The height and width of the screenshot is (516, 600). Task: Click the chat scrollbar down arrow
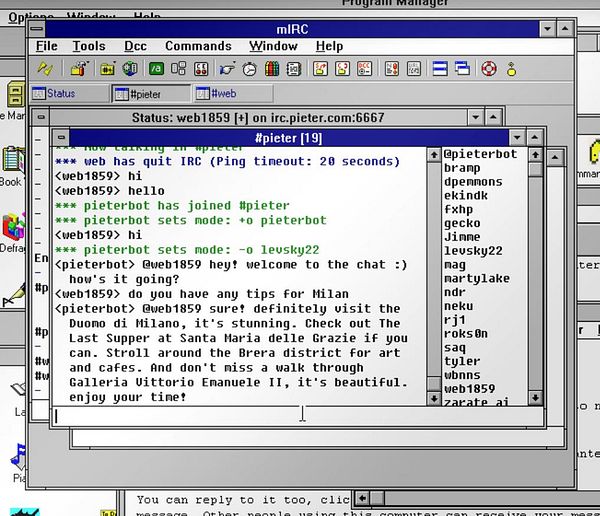(x=434, y=398)
